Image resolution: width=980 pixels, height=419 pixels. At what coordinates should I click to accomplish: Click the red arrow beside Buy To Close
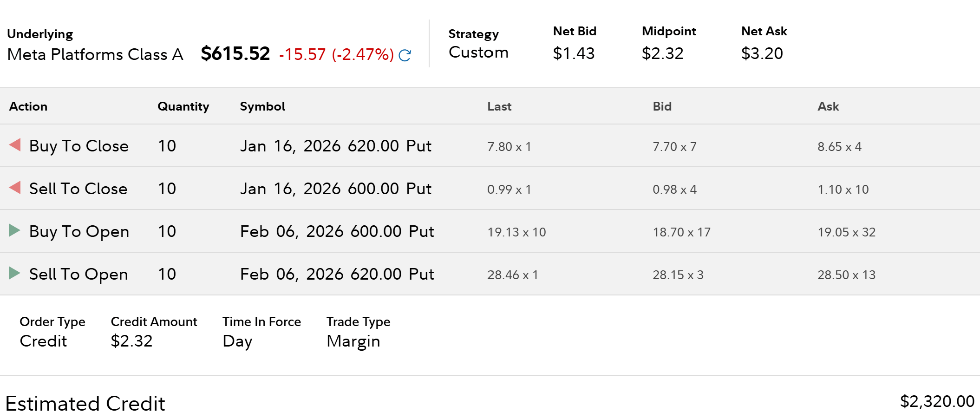click(x=15, y=145)
